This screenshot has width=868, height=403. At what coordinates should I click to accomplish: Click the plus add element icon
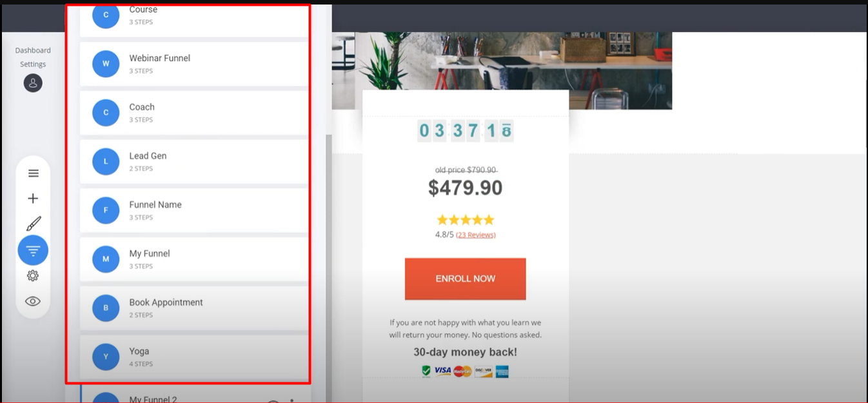coord(34,199)
